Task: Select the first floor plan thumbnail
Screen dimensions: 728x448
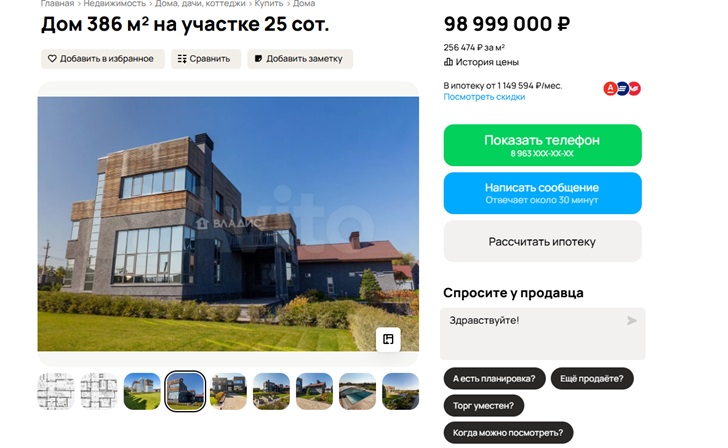Action: coord(56,391)
